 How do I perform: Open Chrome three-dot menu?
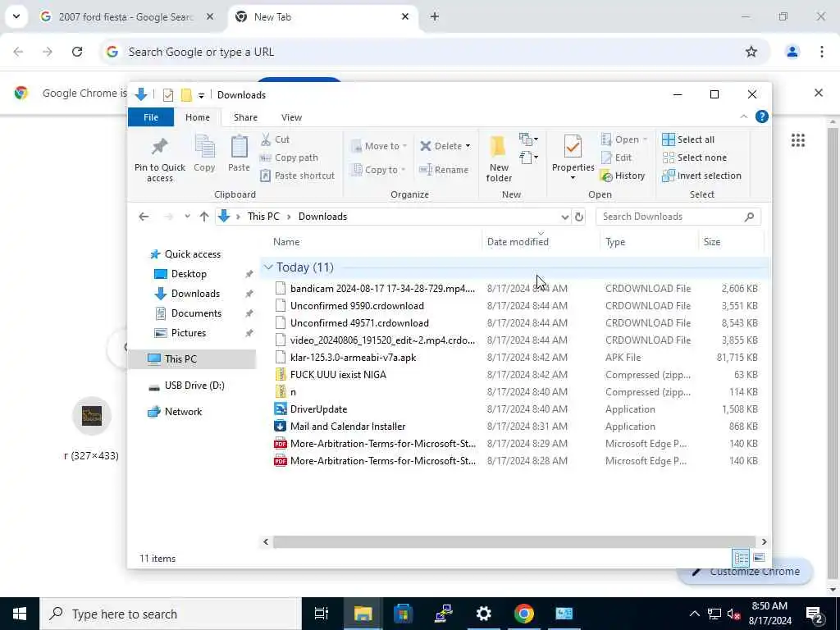[822, 52]
